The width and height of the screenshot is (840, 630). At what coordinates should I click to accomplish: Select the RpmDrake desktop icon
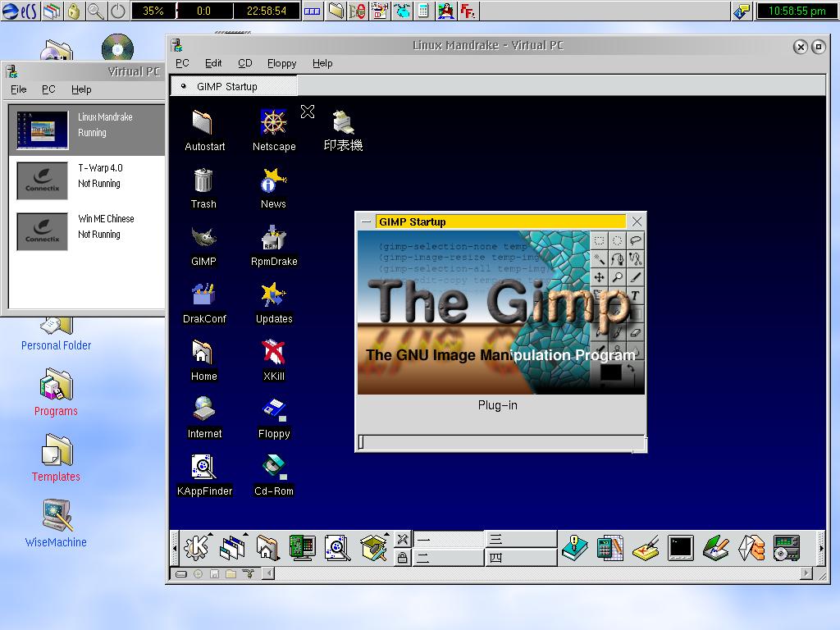274,246
